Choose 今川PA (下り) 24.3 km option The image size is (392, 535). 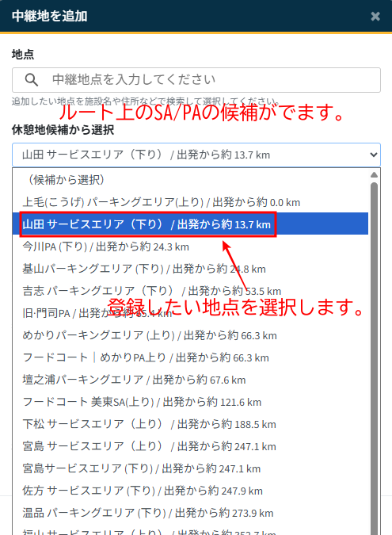(x=190, y=246)
